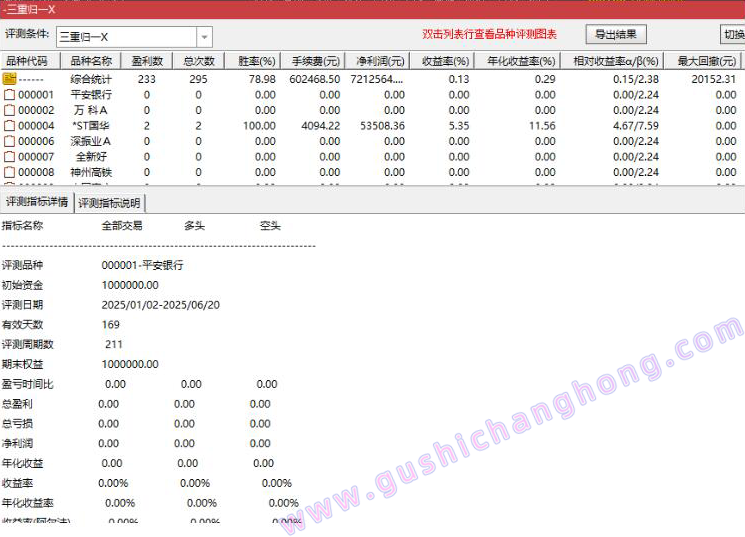
Task: Click stock code 000002
Action: [36, 110]
